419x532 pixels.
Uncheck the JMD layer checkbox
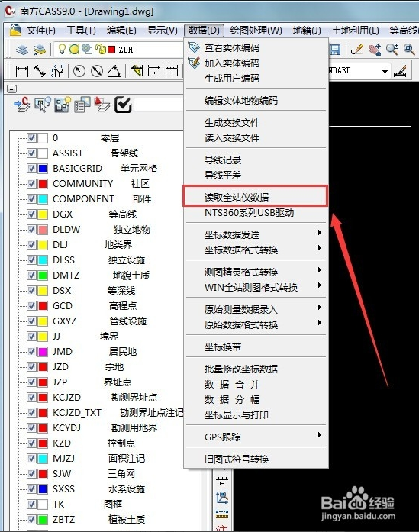coord(31,352)
